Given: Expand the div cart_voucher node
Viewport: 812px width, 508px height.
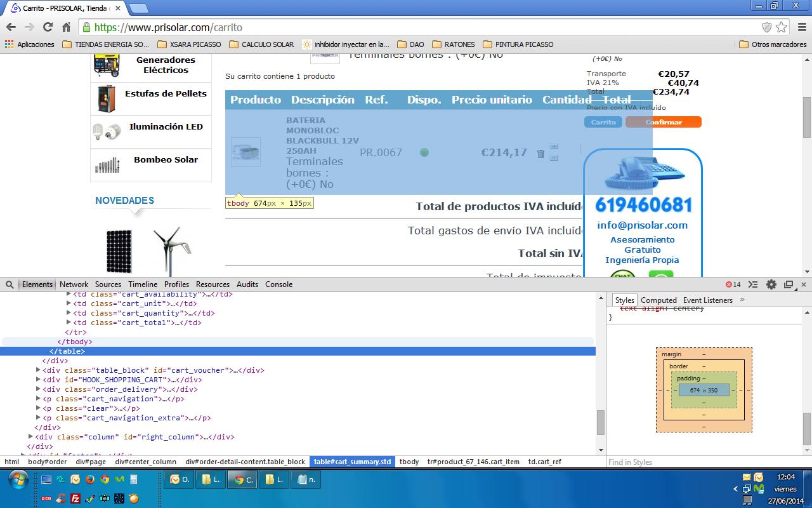Looking at the screenshot, I should click(x=38, y=370).
